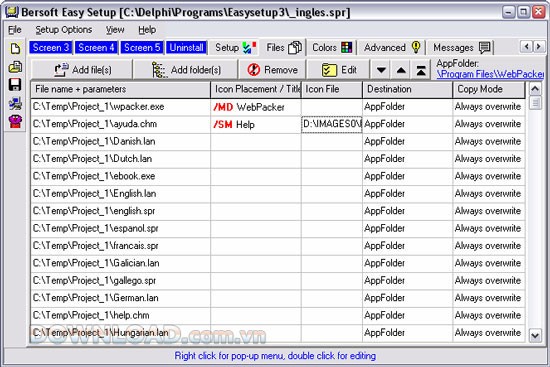
Task: Switch to the Screen 5 tab
Action: [142, 48]
